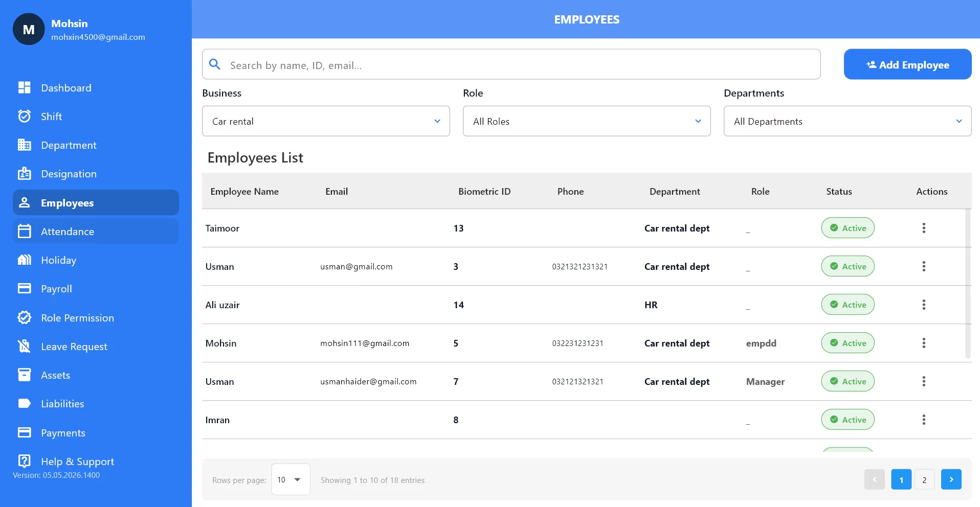The image size is (980, 507).
Task: Open Role Permission in the sidebar
Action: pos(96,317)
